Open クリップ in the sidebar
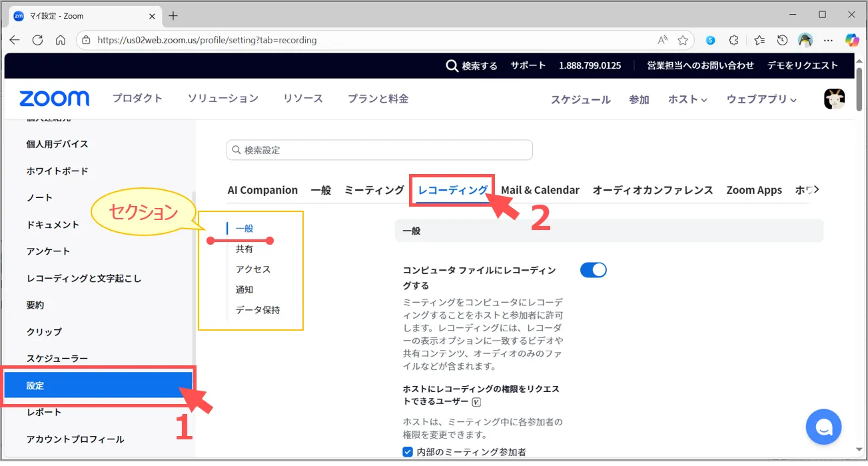The height and width of the screenshot is (466, 868). point(44,331)
